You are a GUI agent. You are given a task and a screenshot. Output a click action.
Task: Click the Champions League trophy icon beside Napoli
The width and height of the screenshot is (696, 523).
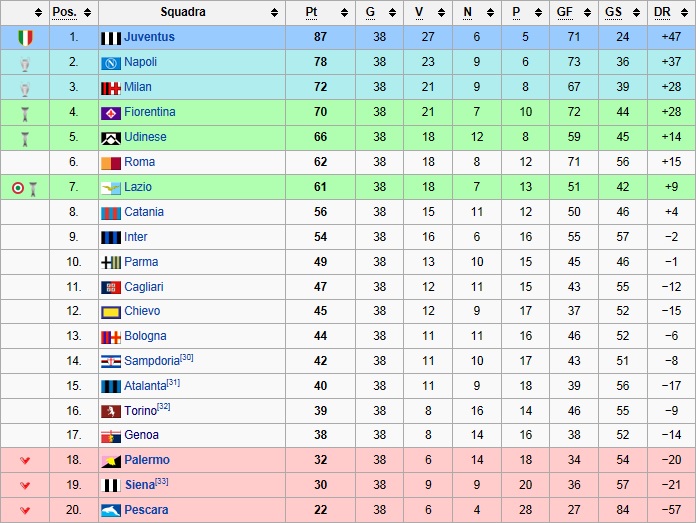[x=25, y=64]
